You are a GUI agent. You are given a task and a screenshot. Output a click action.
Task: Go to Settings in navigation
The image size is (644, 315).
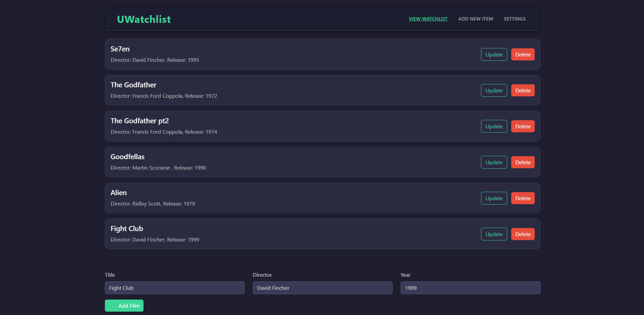514,19
